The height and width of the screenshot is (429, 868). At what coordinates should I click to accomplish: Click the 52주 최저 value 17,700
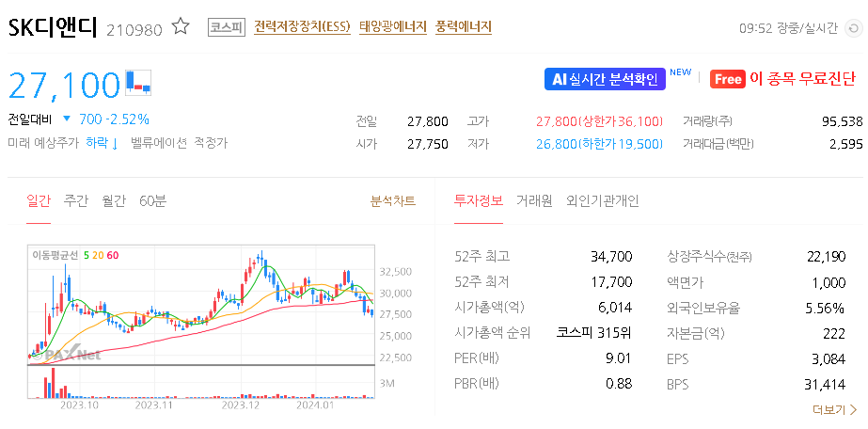[x=611, y=282]
